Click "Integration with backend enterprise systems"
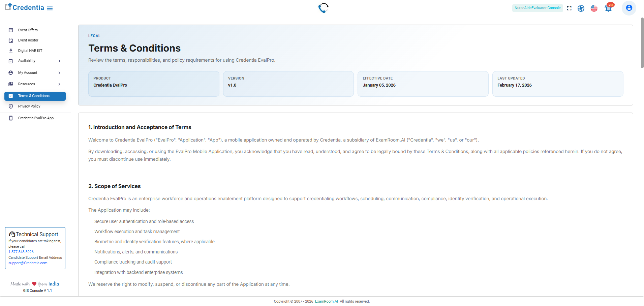This screenshot has height=306, width=644. tap(139, 272)
